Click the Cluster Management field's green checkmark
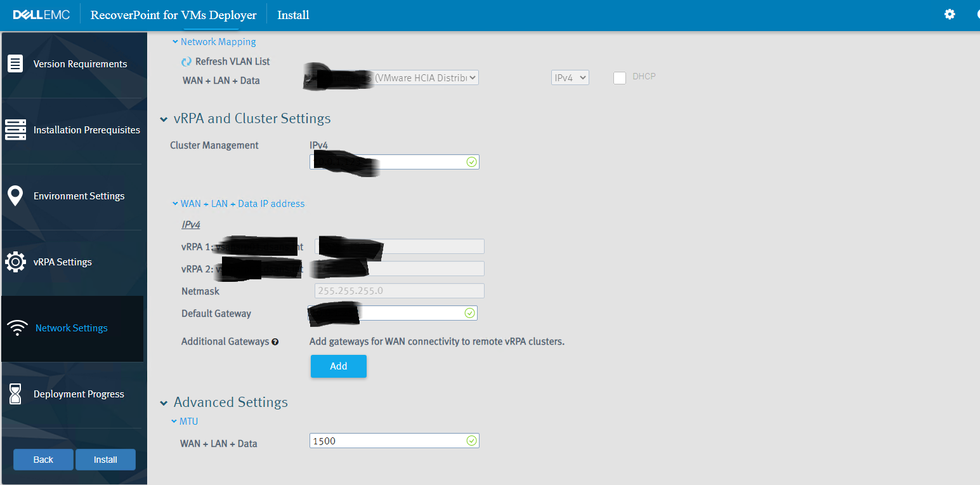Screen dimensions: 980x485 [471, 162]
